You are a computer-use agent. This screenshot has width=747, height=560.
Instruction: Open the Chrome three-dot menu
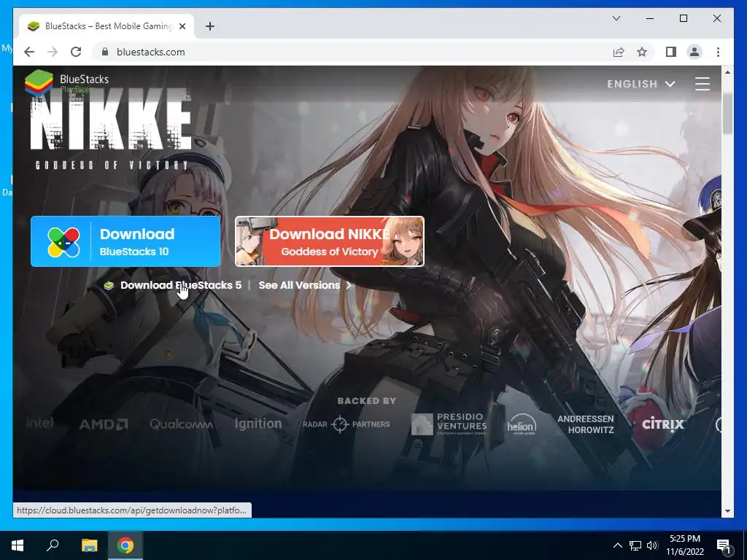718,52
